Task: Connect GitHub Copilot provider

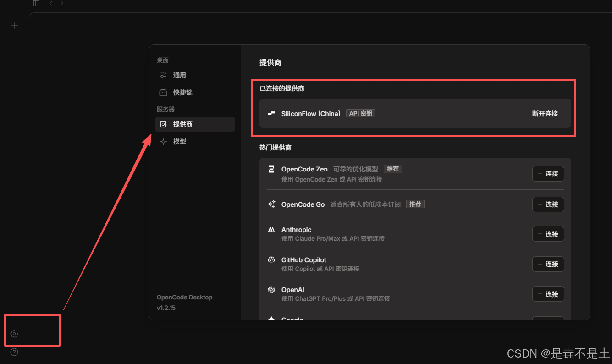Action: tap(548, 264)
